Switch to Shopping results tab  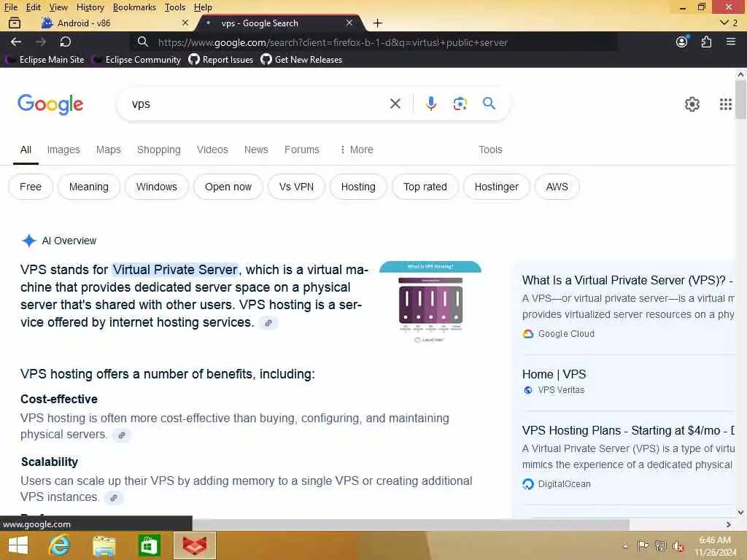coord(158,149)
